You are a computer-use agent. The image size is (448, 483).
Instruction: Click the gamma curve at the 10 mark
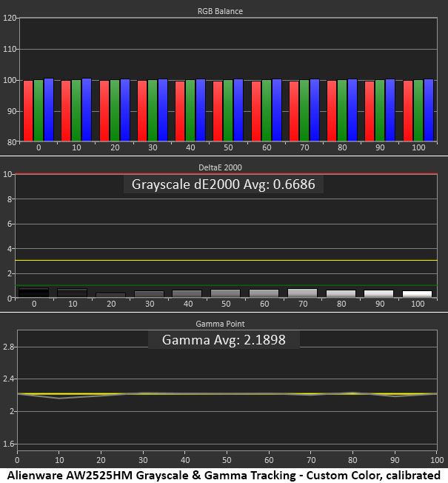(x=59, y=399)
